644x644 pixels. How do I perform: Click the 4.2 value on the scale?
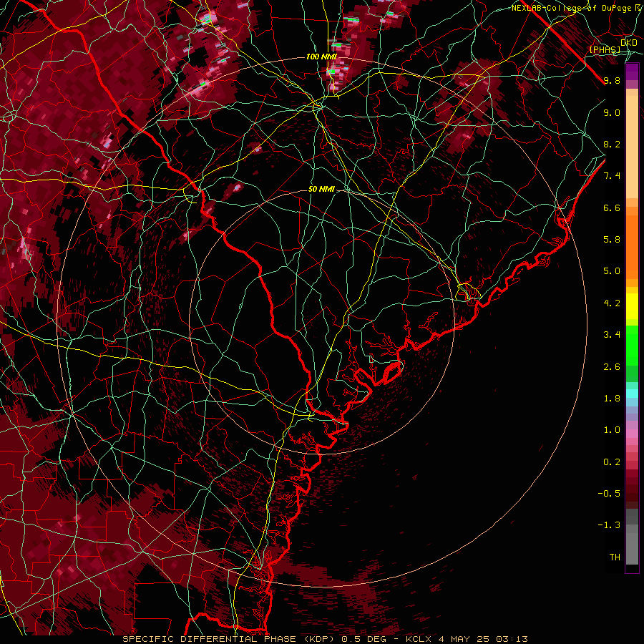[612, 303]
